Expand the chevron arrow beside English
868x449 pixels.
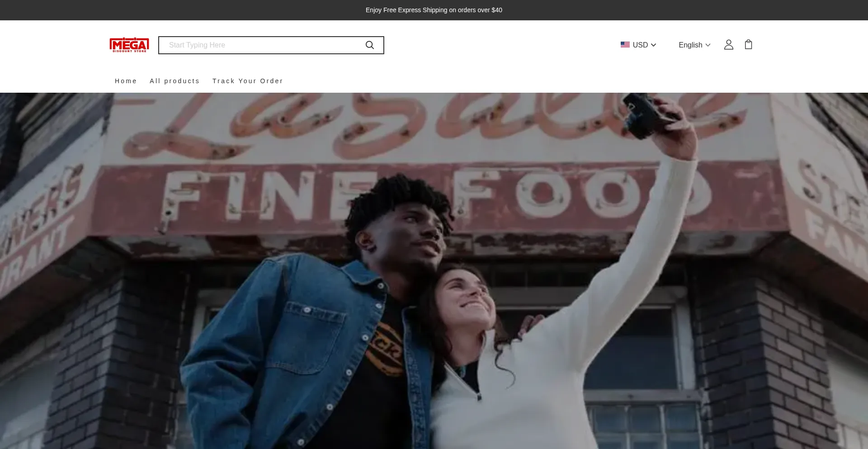point(708,45)
